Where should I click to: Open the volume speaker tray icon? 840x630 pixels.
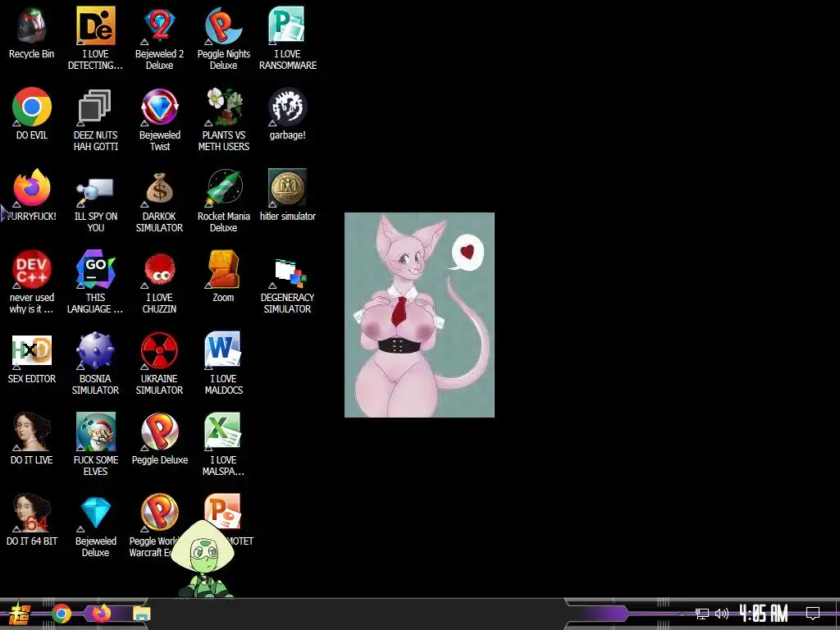pos(722,614)
